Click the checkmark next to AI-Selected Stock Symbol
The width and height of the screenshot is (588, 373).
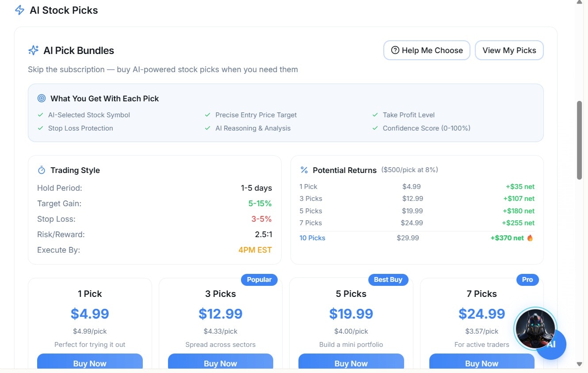tap(41, 115)
